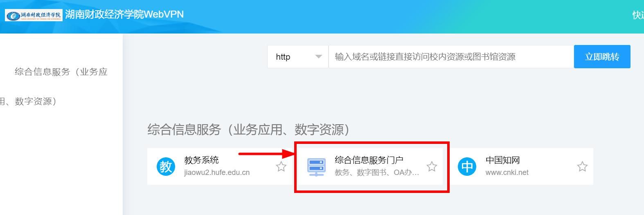Click the partially visible top-right header link
644x215 pixels.
tap(638, 15)
